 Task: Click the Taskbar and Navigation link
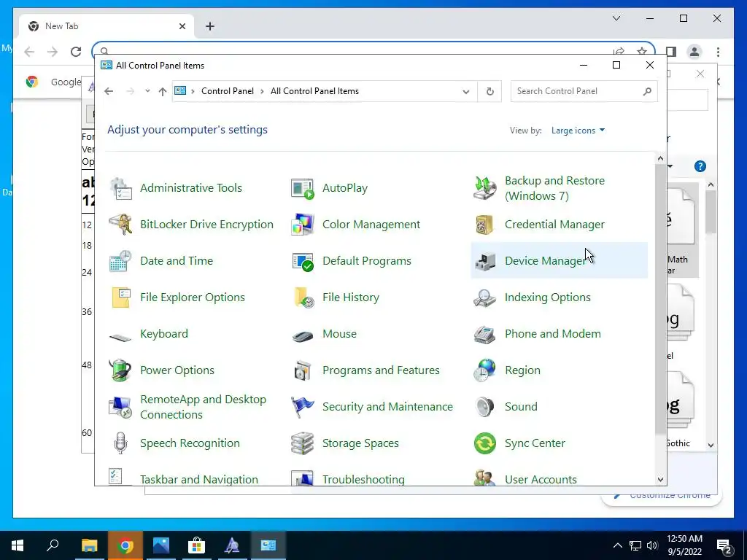(199, 479)
